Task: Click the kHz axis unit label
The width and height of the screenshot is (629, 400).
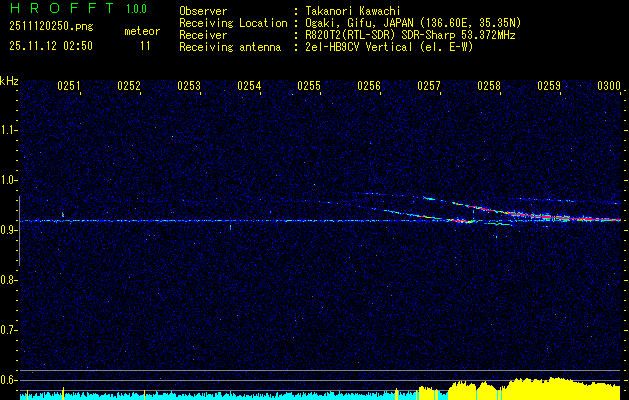Action: 9,81
